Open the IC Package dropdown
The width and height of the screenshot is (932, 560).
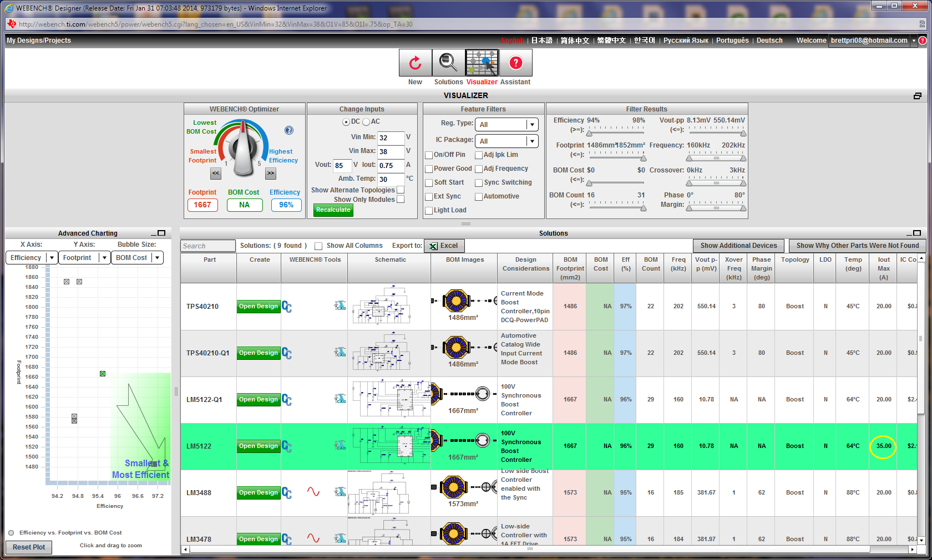click(531, 141)
